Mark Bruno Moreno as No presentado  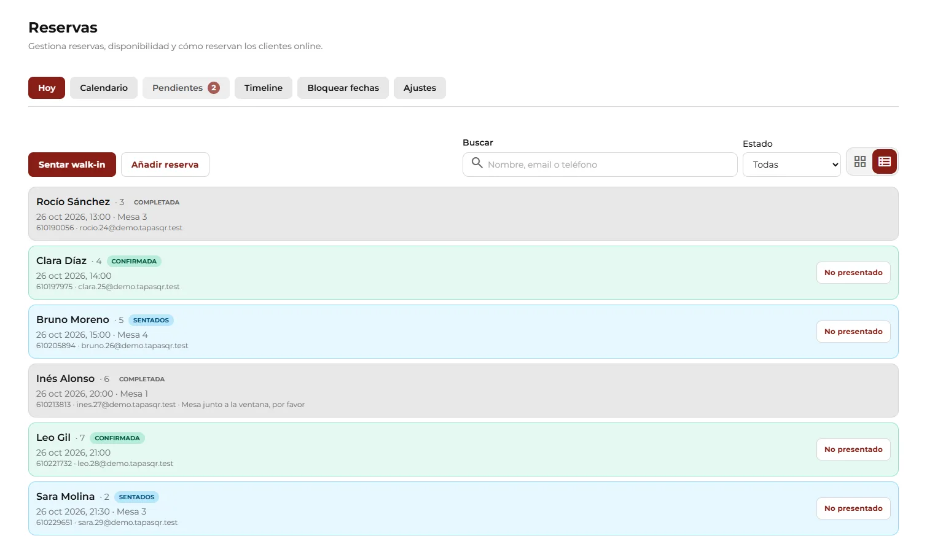(x=853, y=332)
